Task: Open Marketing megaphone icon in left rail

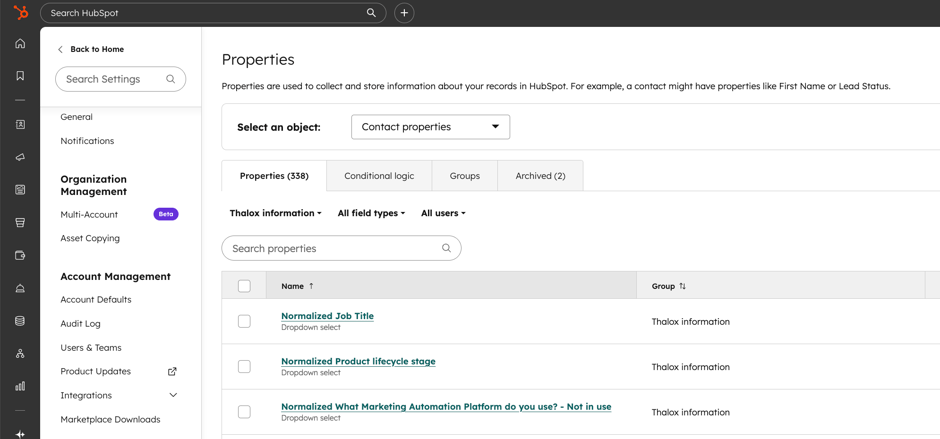Action: 20,157
